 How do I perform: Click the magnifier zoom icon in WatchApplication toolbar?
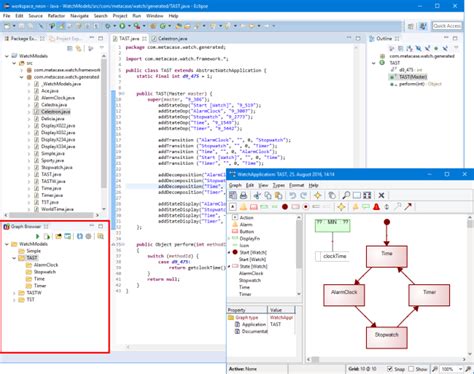[346, 195]
